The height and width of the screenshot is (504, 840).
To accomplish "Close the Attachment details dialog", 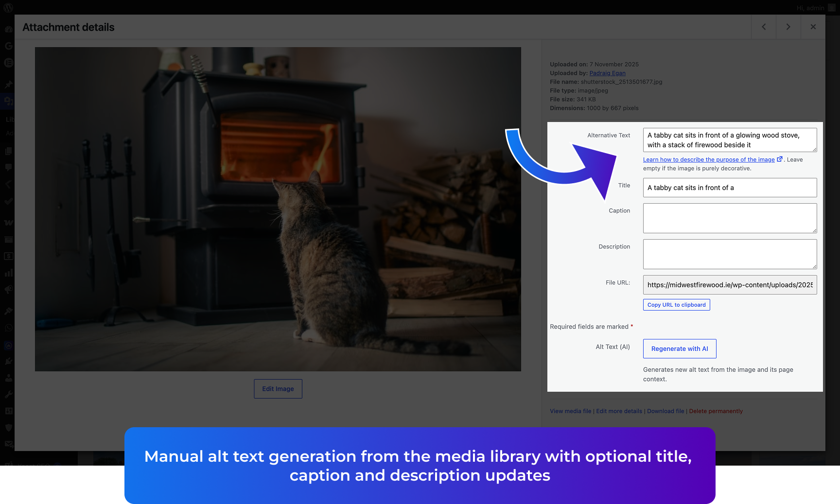I will pos(813,27).
